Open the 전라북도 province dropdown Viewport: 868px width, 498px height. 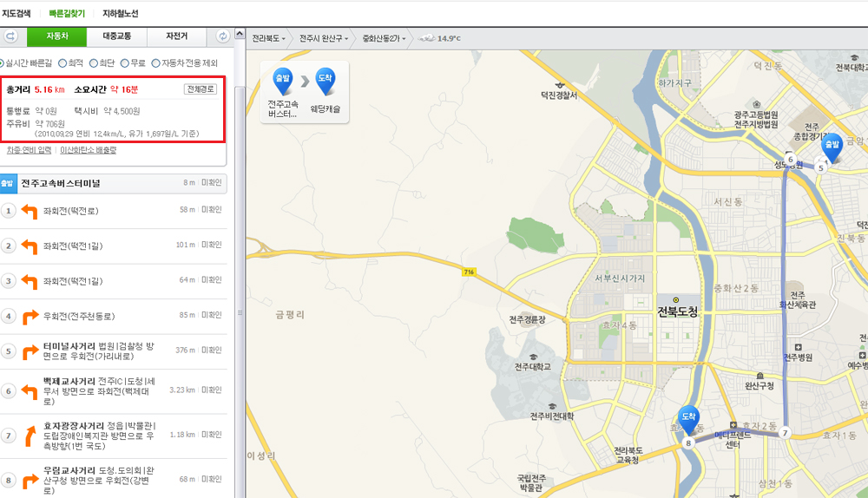tap(268, 38)
